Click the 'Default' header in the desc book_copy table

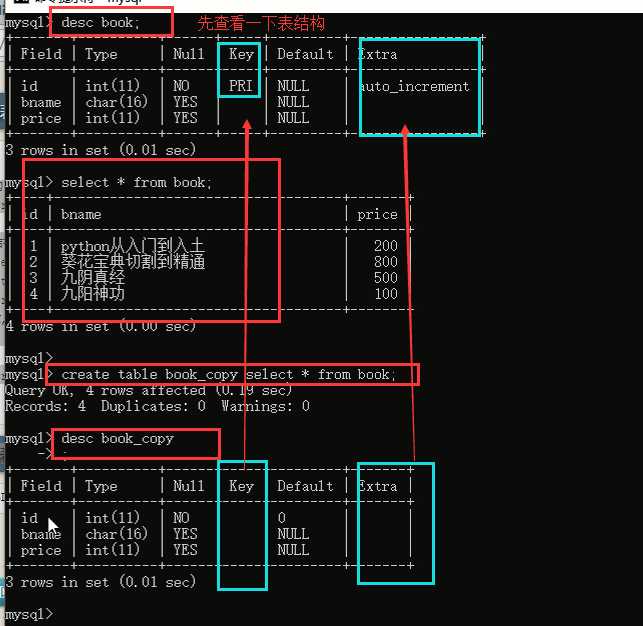(x=305, y=486)
